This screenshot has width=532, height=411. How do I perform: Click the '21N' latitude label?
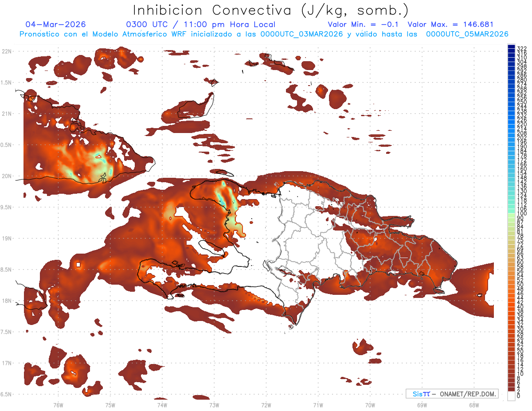[x=7, y=114]
